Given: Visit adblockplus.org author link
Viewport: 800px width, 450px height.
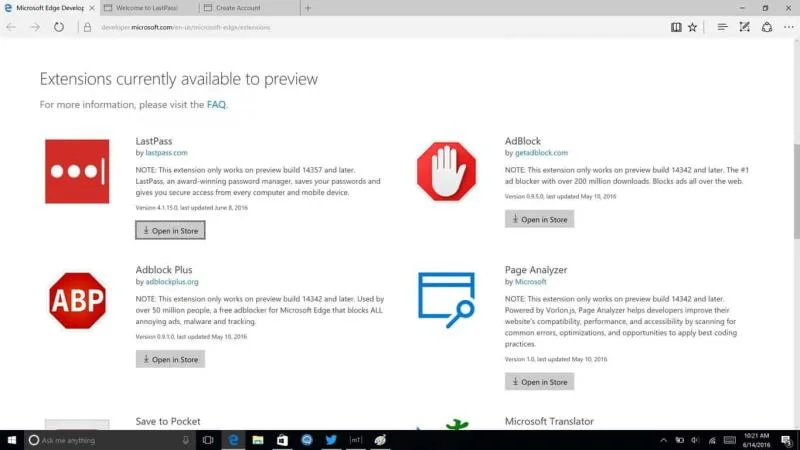Looking at the screenshot, I should pyautogui.click(x=172, y=282).
